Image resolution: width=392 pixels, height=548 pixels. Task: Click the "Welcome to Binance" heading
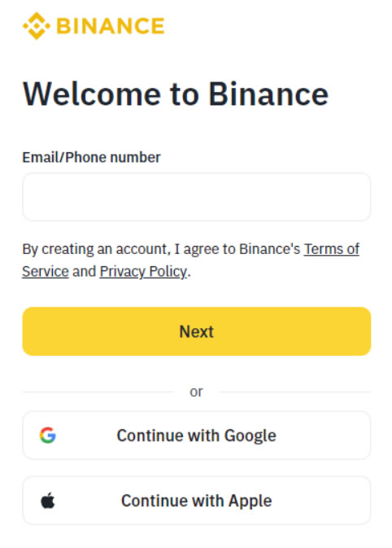(175, 94)
